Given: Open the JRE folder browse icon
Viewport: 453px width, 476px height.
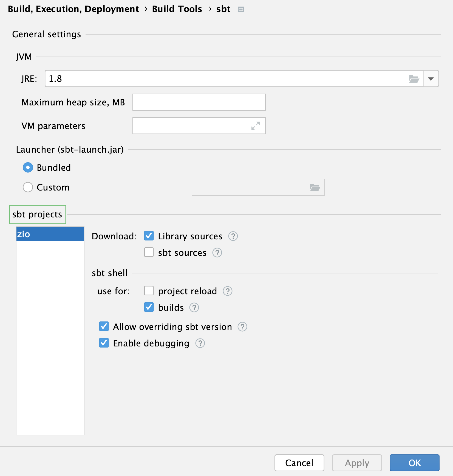Looking at the screenshot, I should (414, 79).
